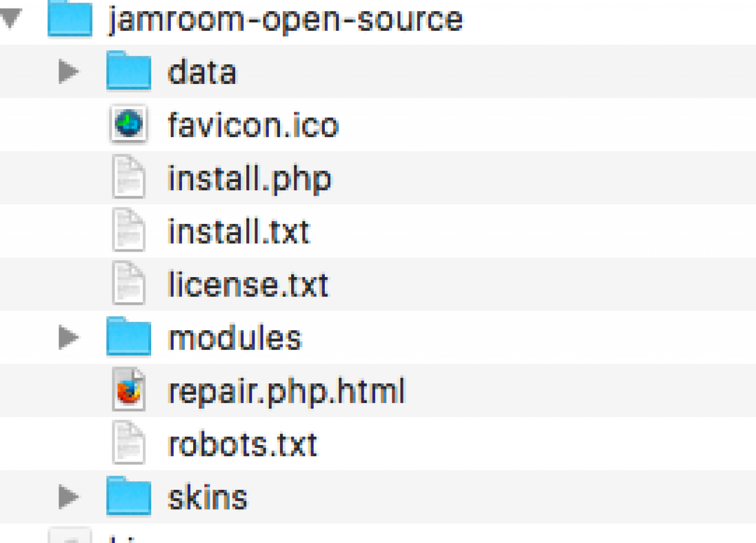Click the skins folder icon
This screenshot has width=756, height=543.
(x=129, y=496)
